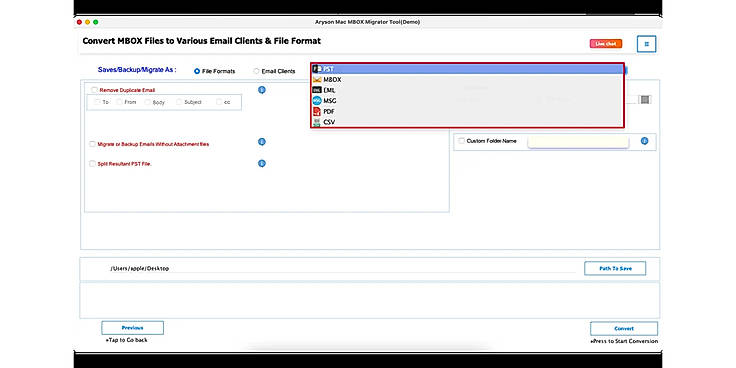Viewport: 736px width, 368px height.
Task: Select the Email Clients radio button
Action: [x=256, y=71]
